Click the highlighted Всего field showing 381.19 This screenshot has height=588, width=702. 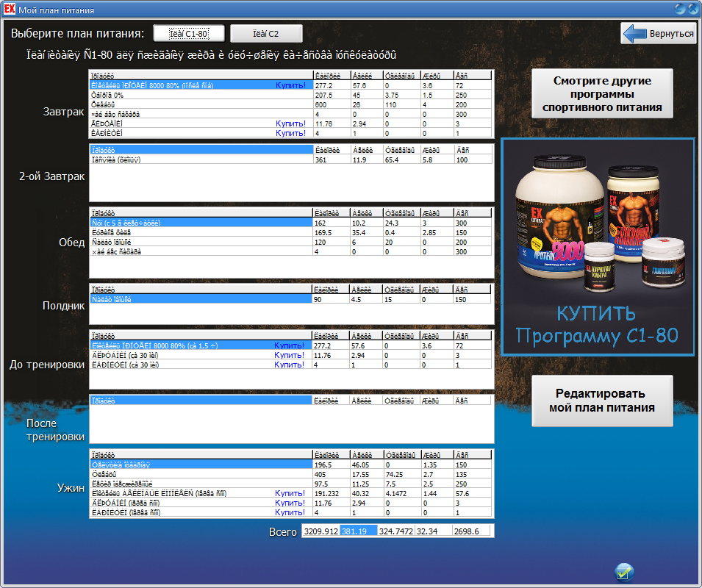pyautogui.click(x=358, y=531)
